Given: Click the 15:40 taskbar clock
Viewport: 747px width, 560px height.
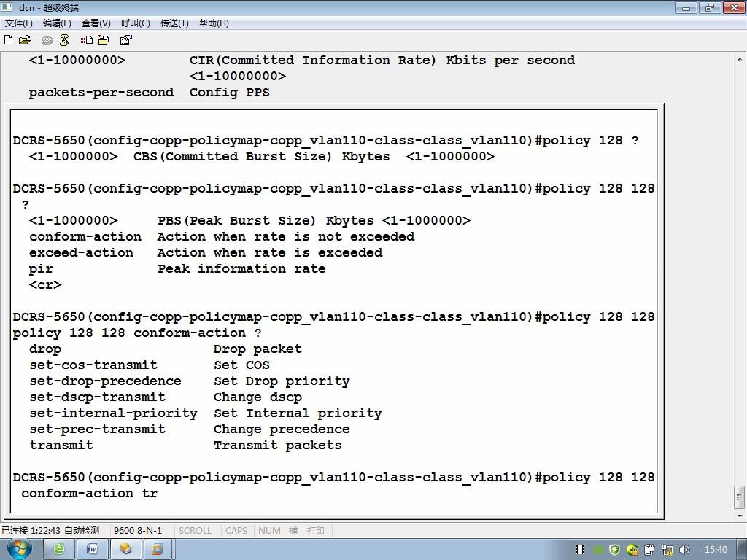Looking at the screenshot, I should pyautogui.click(x=716, y=550).
